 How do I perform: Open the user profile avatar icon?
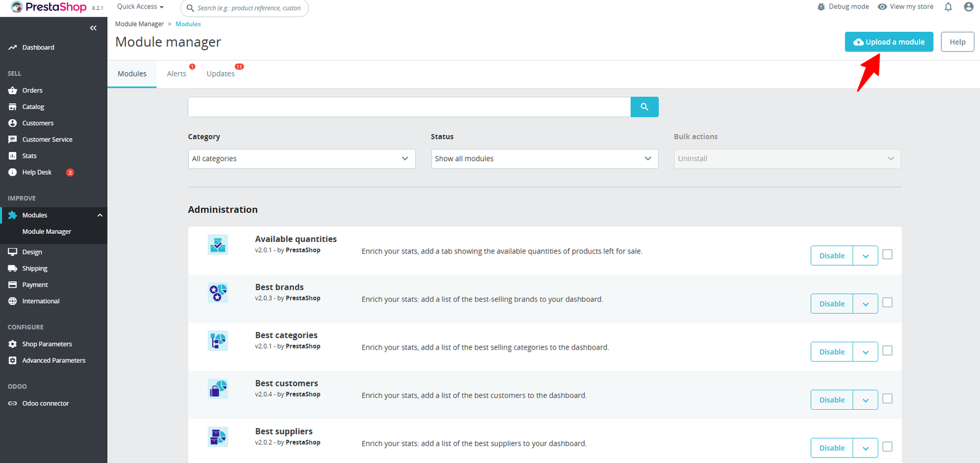[x=968, y=7]
